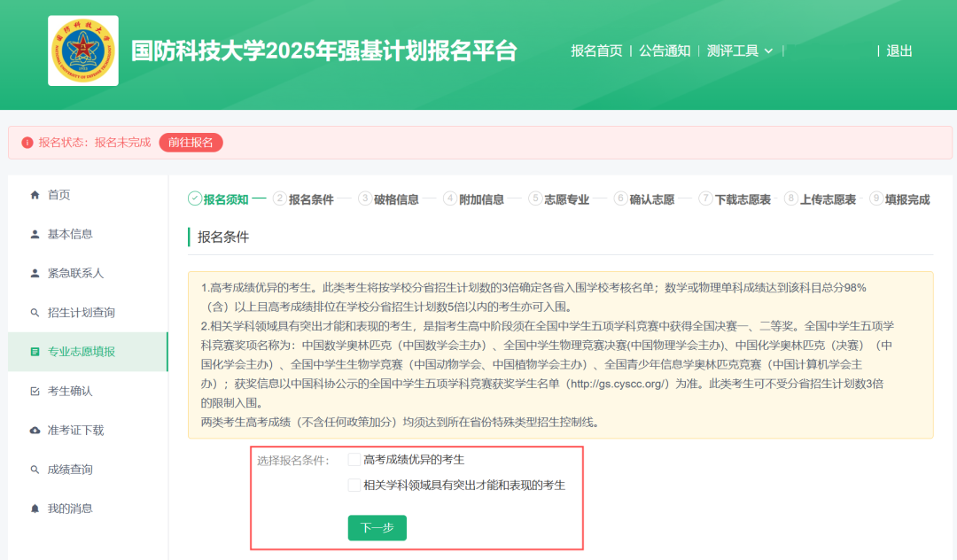957x560 pixels.
Task: Click the 国防科技大学2025年强基计划报名平台 title
Action: pyautogui.click(x=324, y=51)
